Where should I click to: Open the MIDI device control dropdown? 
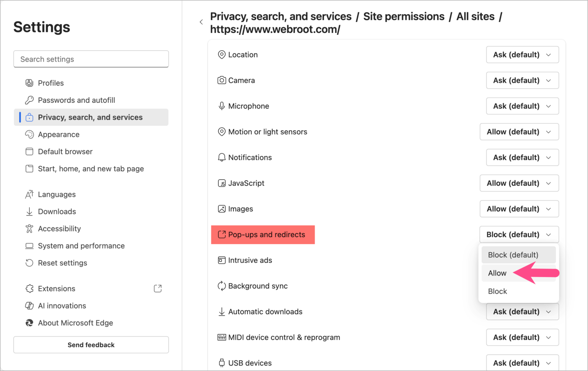click(522, 337)
